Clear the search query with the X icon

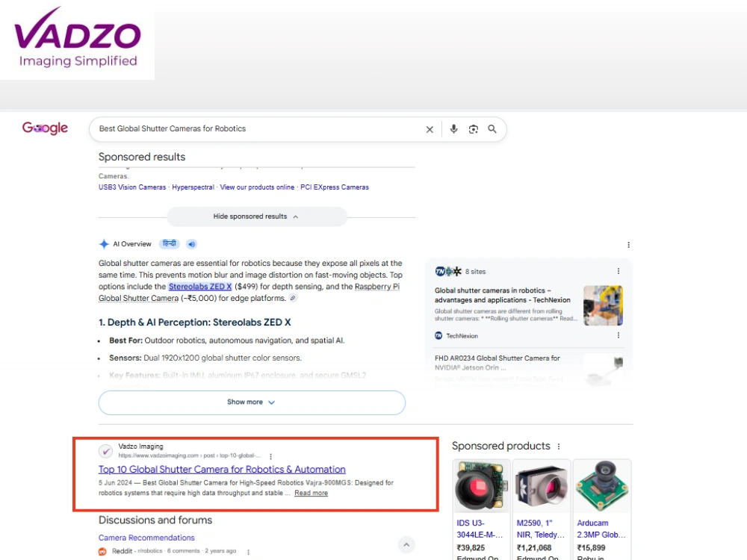point(430,129)
